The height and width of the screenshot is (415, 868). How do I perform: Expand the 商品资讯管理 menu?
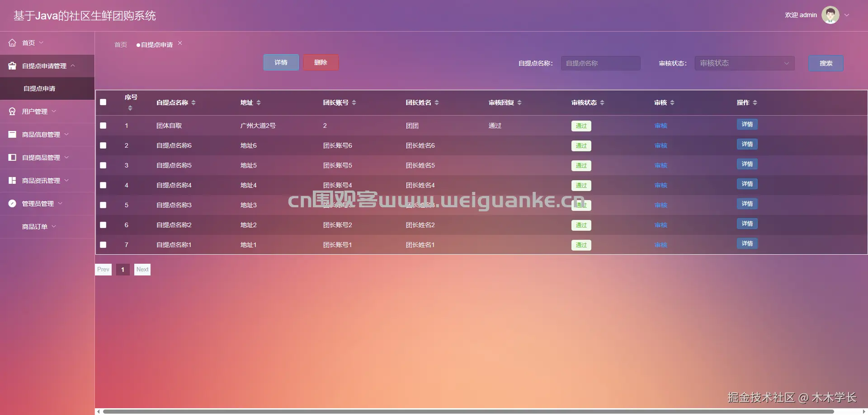[x=66, y=180]
